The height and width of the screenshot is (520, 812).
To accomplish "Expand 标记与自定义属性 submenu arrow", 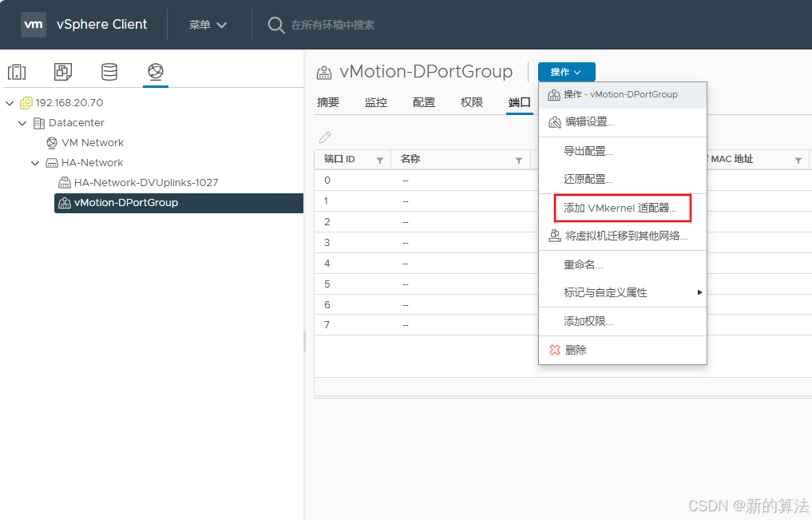I will [699, 292].
